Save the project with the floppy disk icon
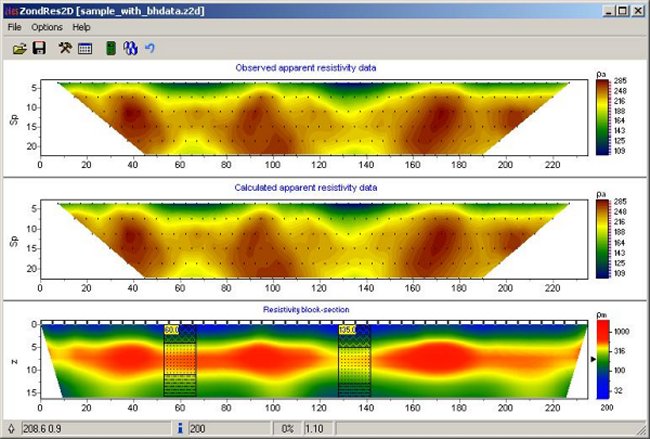 [39, 48]
